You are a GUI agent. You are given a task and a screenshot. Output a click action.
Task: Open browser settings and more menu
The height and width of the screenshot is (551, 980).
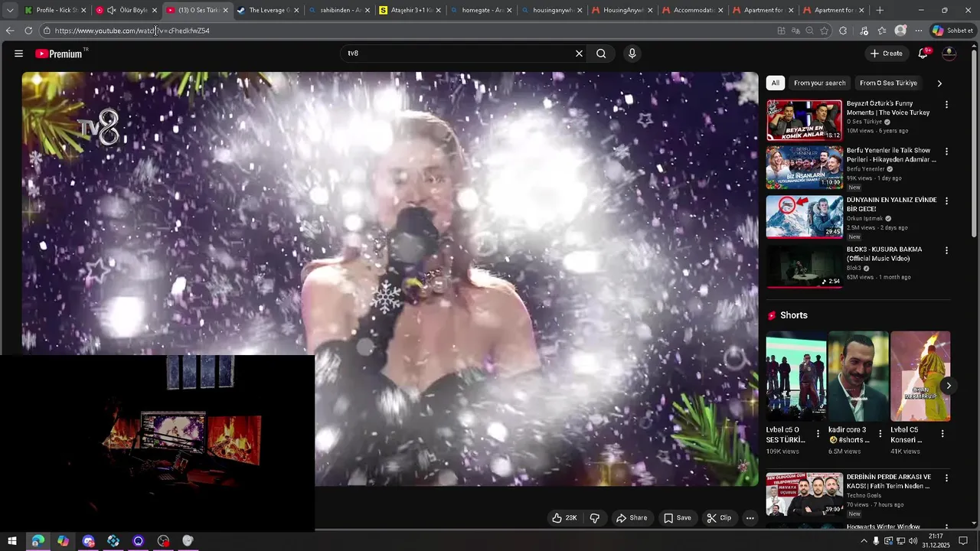[919, 31]
